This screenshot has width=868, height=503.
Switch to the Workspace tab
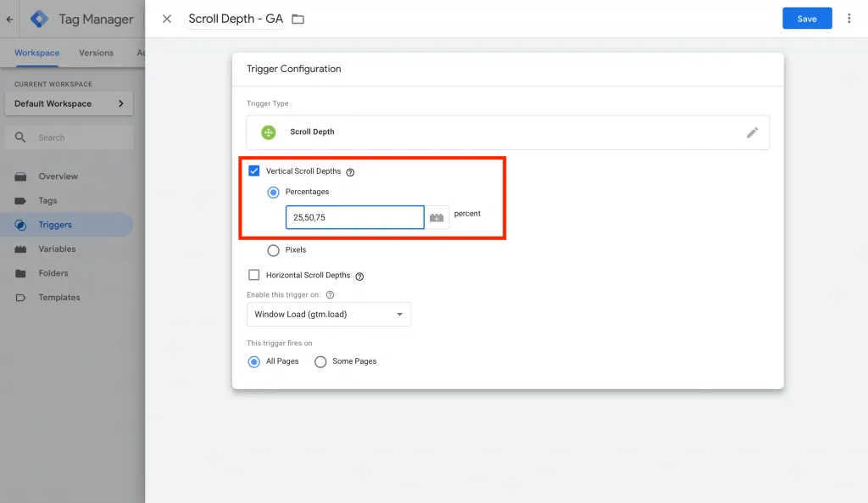36,53
